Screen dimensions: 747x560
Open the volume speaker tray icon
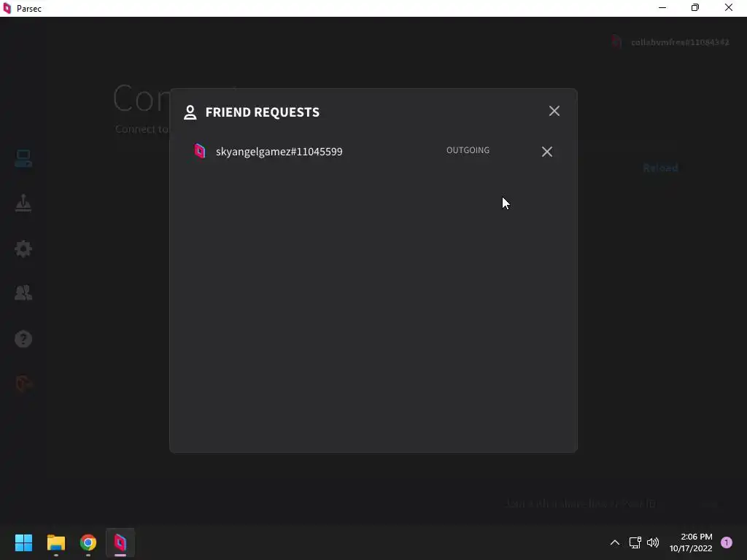(653, 542)
